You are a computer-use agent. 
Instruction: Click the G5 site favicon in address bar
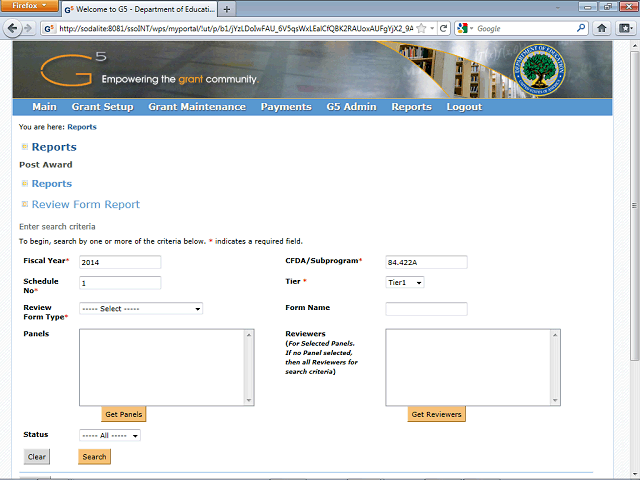tap(49, 29)
